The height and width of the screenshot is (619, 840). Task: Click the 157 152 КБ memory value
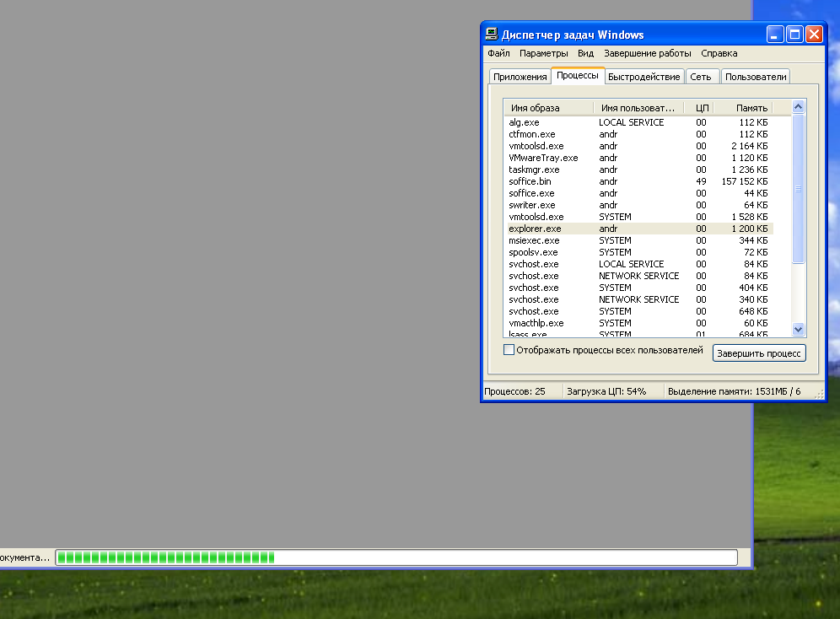tap(745, 181)
